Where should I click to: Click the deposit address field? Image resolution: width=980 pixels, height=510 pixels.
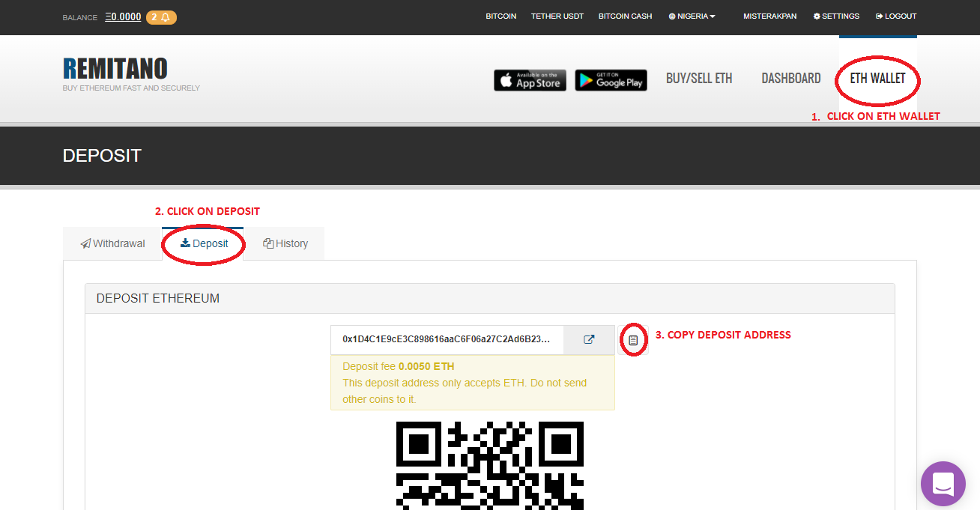447,339
